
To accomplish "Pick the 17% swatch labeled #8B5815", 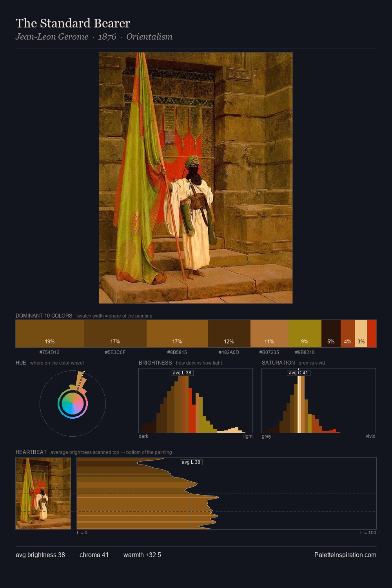I will [x=177, y=334].
